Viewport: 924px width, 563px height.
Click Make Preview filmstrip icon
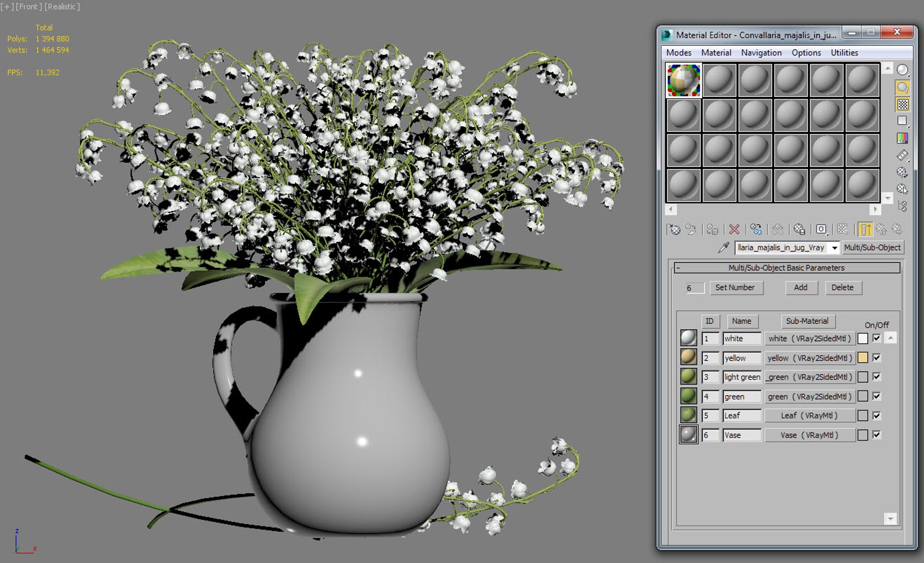point(903,155)
